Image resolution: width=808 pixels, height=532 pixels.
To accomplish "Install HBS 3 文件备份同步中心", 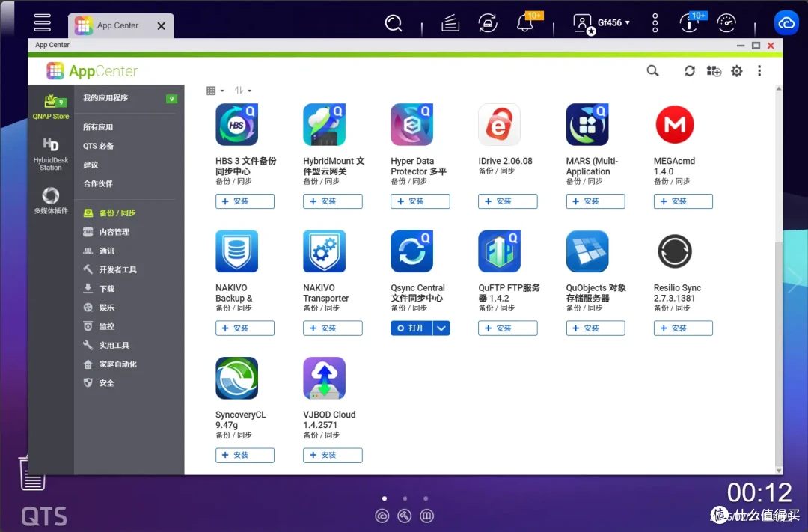I will (x=245, y=201).
